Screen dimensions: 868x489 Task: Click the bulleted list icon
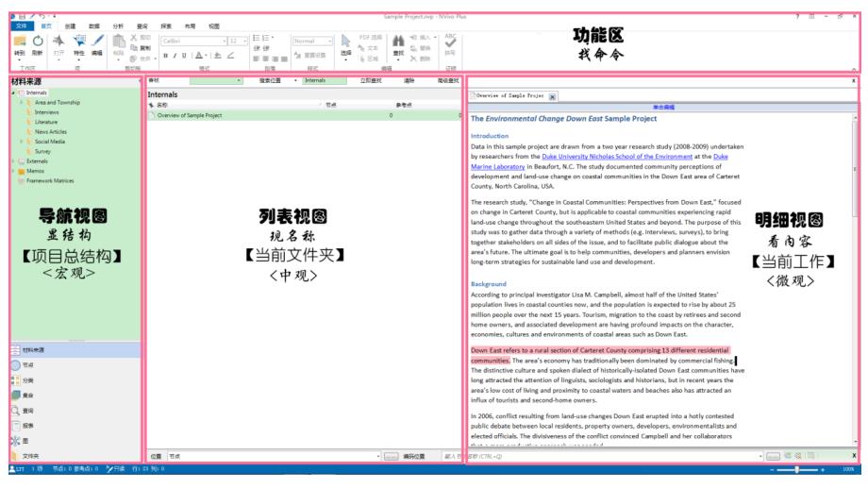(x=257, y=38)
